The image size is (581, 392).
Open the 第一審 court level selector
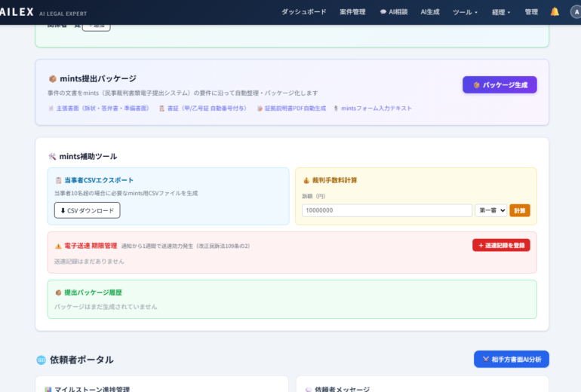click(490, 210)
